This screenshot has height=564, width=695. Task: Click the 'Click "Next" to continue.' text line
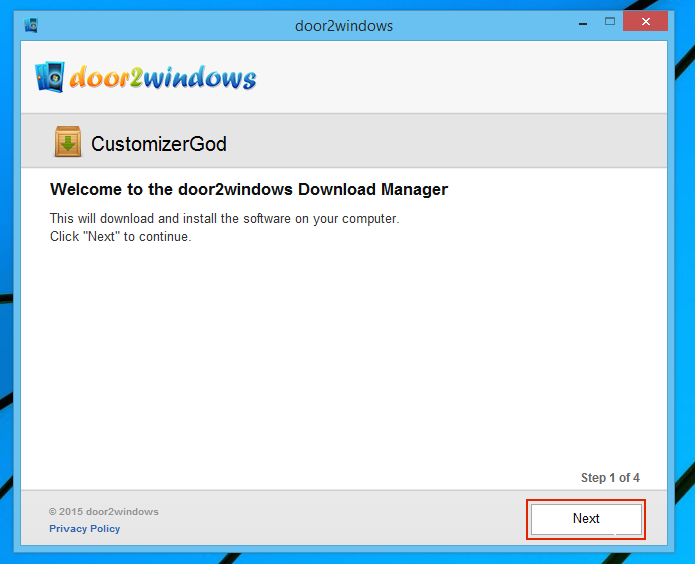click(x=121, y=236)
